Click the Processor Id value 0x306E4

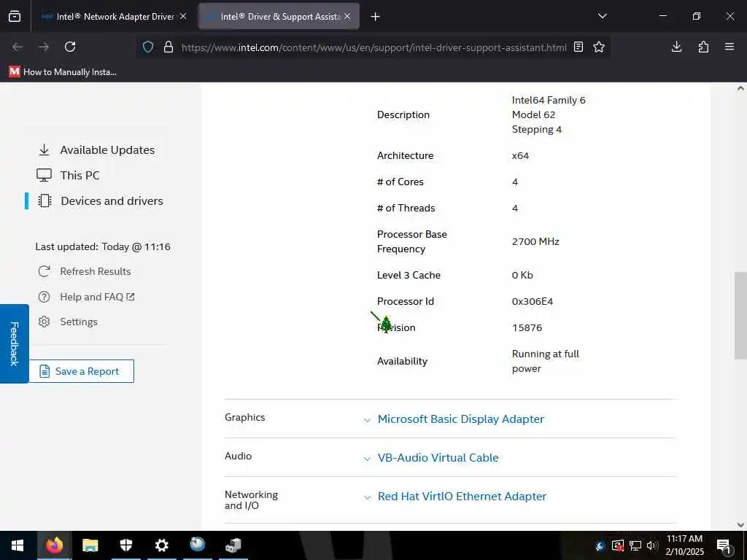pos(532,301)
